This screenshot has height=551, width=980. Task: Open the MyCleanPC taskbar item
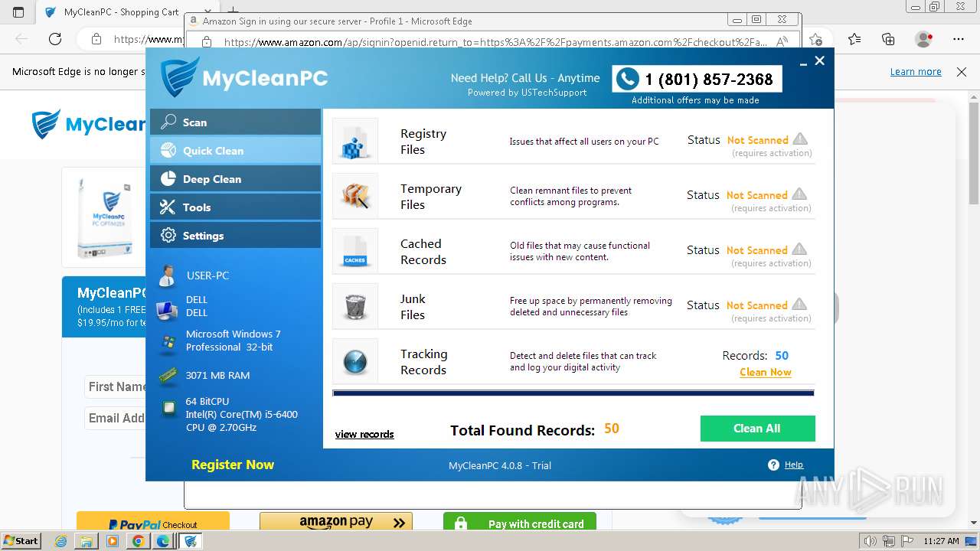[191, 541]
